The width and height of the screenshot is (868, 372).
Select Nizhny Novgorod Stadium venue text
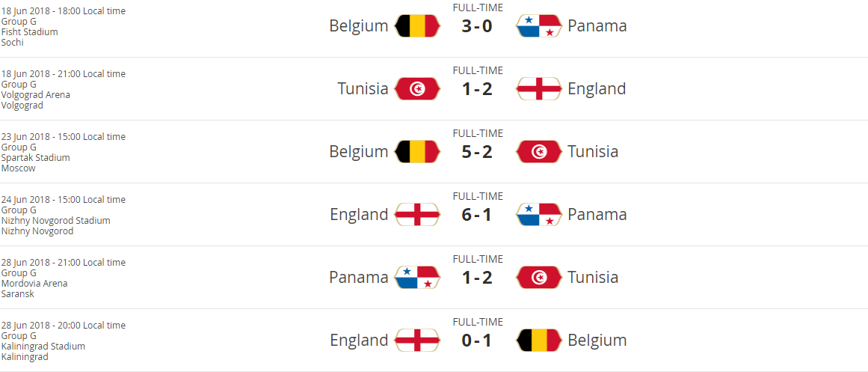56,221
